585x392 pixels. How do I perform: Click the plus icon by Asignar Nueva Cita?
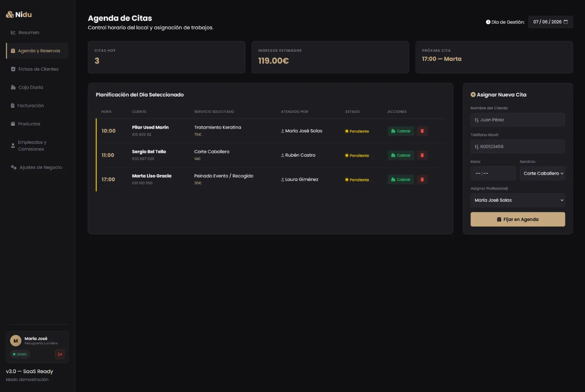tap(473, 94)
